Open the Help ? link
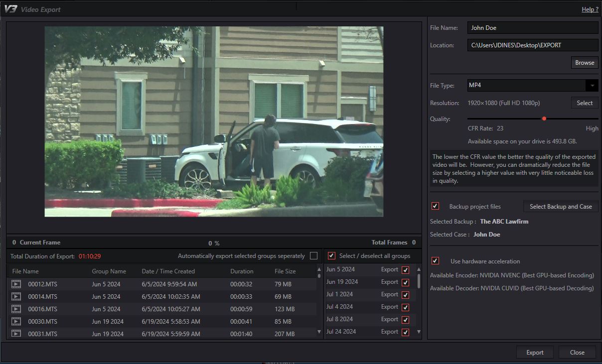Image resolution: width=602 pixels, height=364 pixels. pyautogui.click(x=590, y=9)
